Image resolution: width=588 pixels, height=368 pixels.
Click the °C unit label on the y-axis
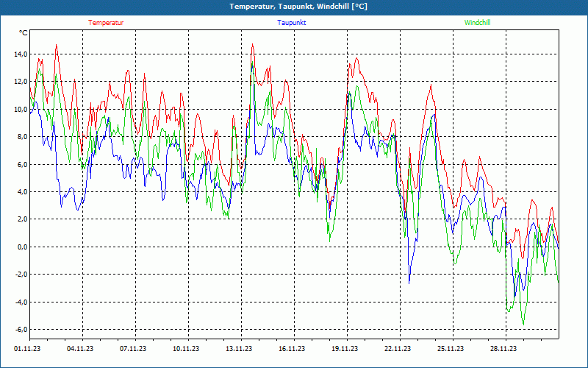point(24,33)
